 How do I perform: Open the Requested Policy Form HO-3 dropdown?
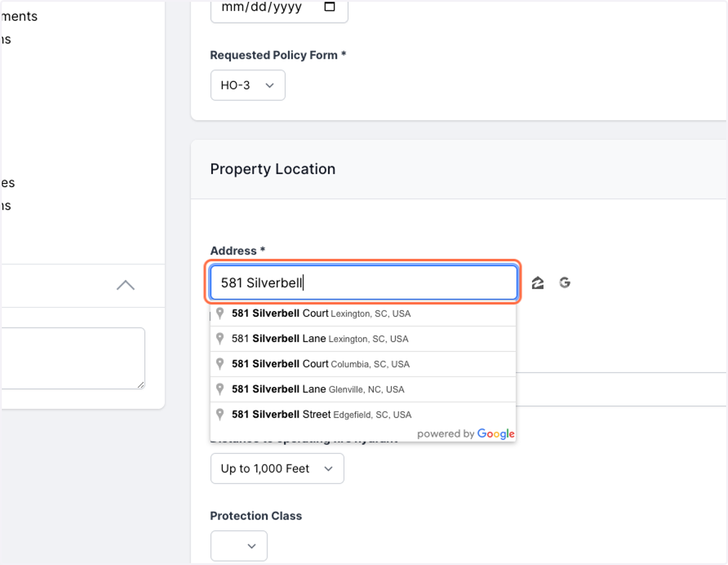[248, 85]
